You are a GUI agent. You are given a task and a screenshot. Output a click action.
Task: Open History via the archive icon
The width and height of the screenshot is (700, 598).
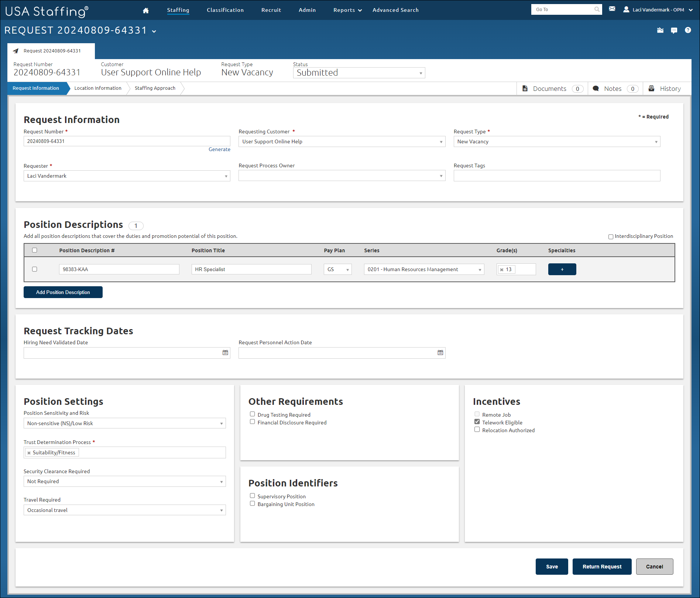(x=652, y=88)
